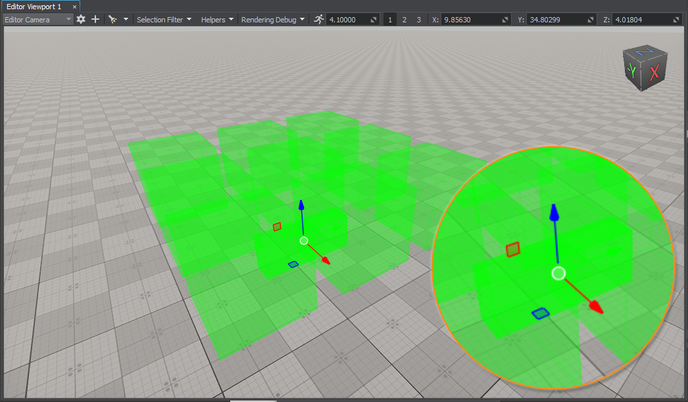This screenshot has width=688, height=402.
Task: Select camera speed preset 1
Action: (x=392, y=19)
